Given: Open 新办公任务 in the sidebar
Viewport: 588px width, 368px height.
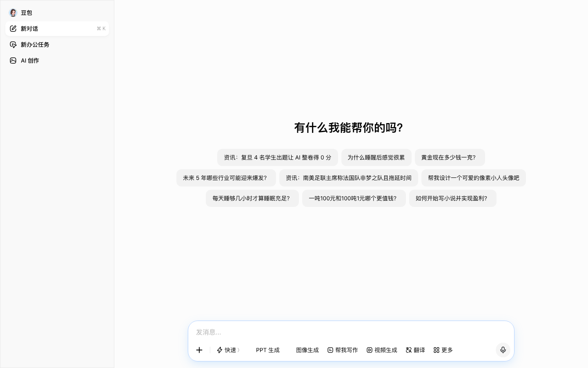Looking at the screenshot, I should click(57, 45).
